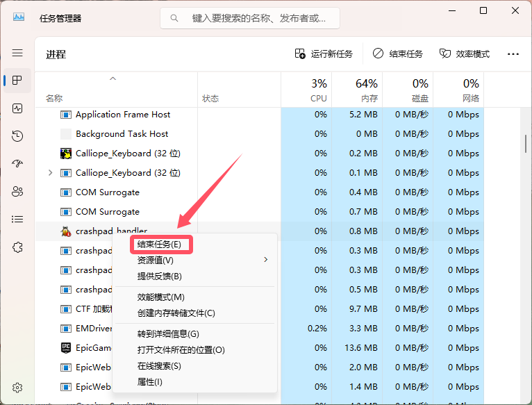The image size is (532, 405).
Task: Toggle 效率模式 in the toolbar
Action: click(465, 53)
